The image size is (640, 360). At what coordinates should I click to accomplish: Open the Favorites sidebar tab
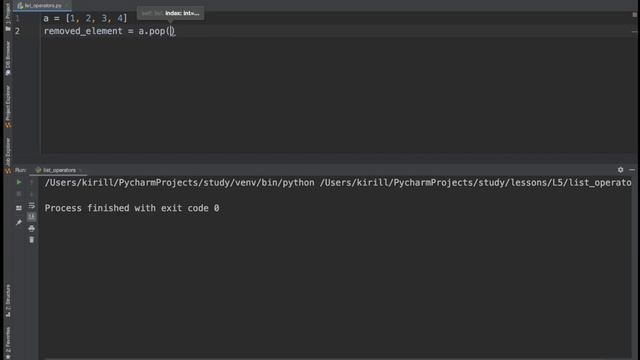8,342
